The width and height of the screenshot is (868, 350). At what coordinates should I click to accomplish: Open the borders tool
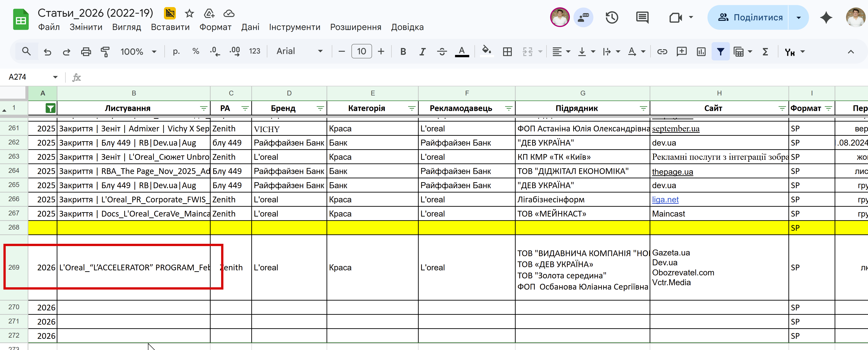507,52
